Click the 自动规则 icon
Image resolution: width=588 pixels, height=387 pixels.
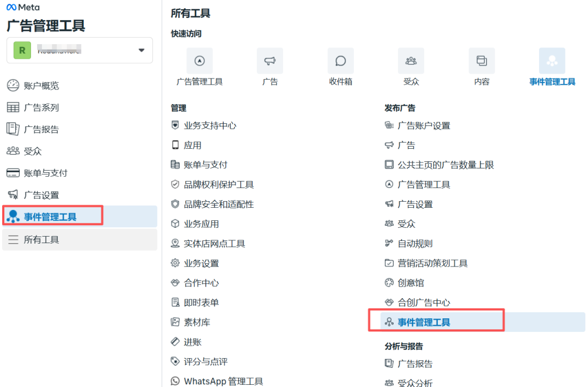pos(389,243)
